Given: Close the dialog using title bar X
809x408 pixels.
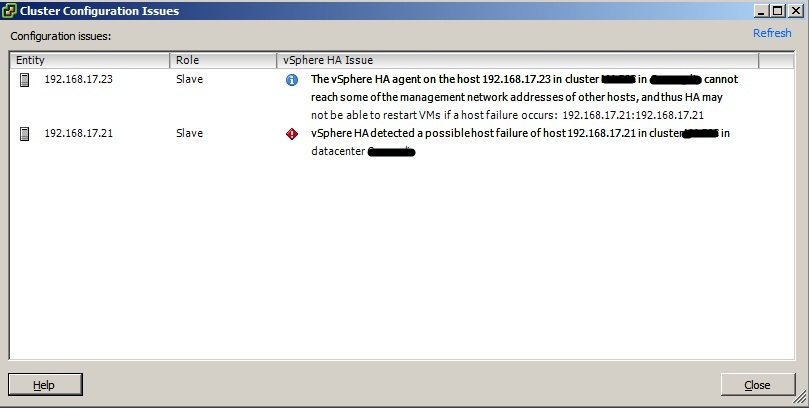Looking at the screenshot, I should (795, 10).
